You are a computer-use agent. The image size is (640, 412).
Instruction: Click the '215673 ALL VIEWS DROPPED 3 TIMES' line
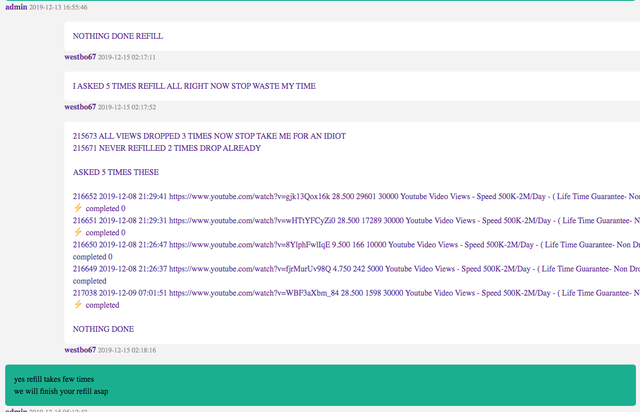[209, 136]
